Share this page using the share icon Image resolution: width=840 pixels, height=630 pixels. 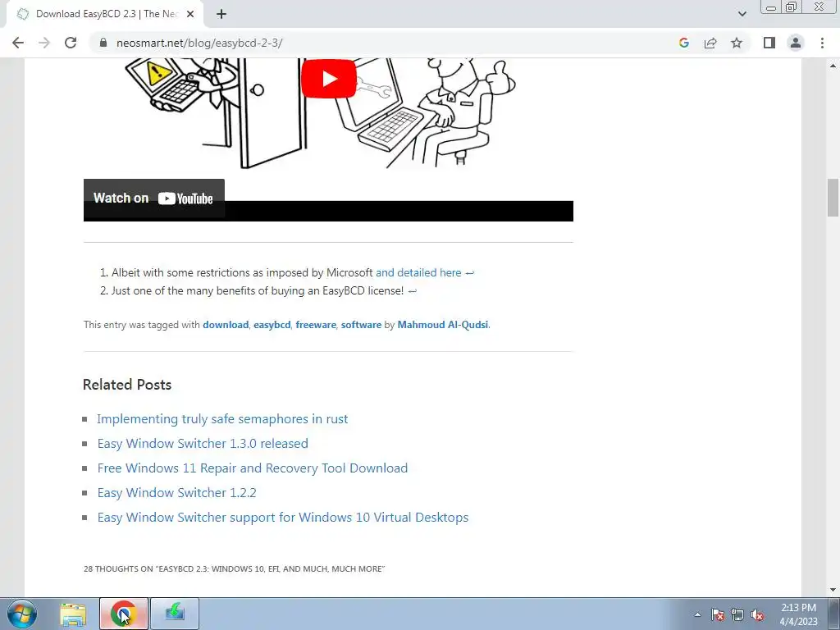(710, 43)
